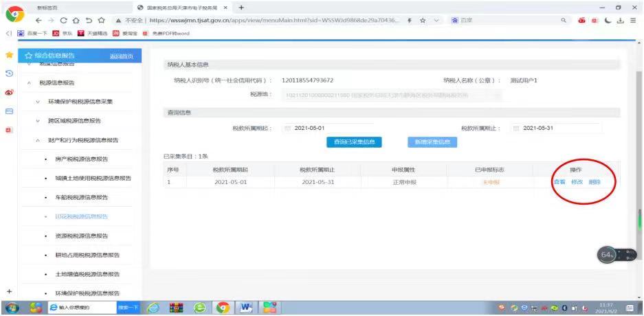Click the 未申报 status in row 1
Viewport: 644px width, 316px height.
(x=491, y=182)
